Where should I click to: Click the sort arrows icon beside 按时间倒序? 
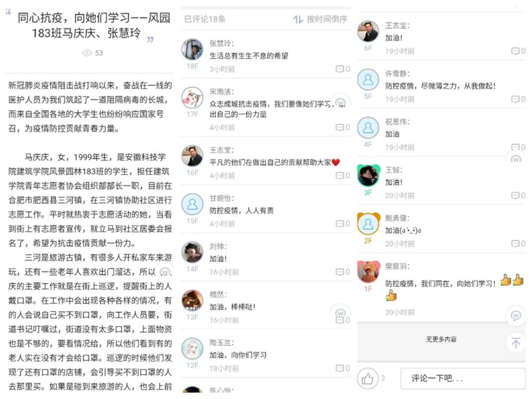point(298,20)
